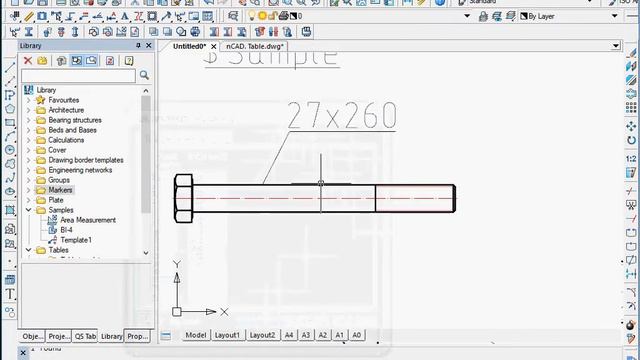
Task: Select the Line tool in left draw toolbar
Action: click(x=10, y=68)
